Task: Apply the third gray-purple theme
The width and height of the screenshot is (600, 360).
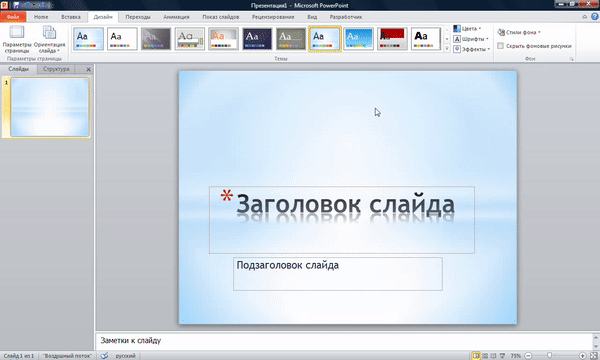Action: tap(156, 39)
